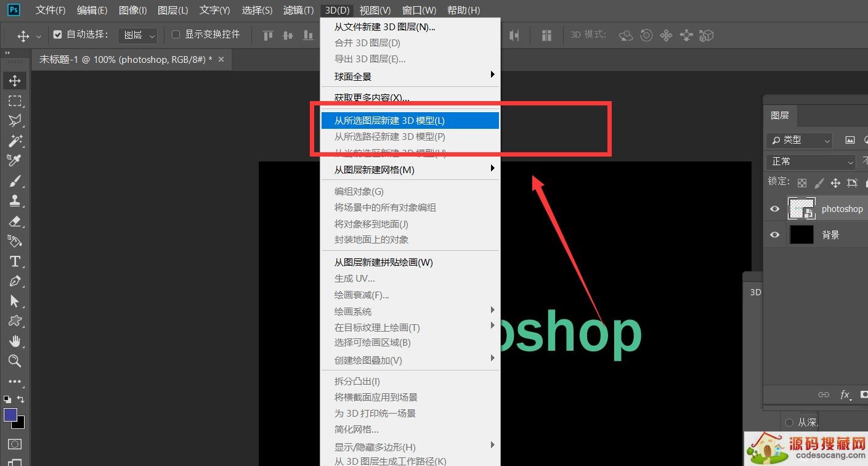The height and width of the screenshot is (466, 868).
Task: Select the Magic Wand tool
Action: (x=15, y=141)
